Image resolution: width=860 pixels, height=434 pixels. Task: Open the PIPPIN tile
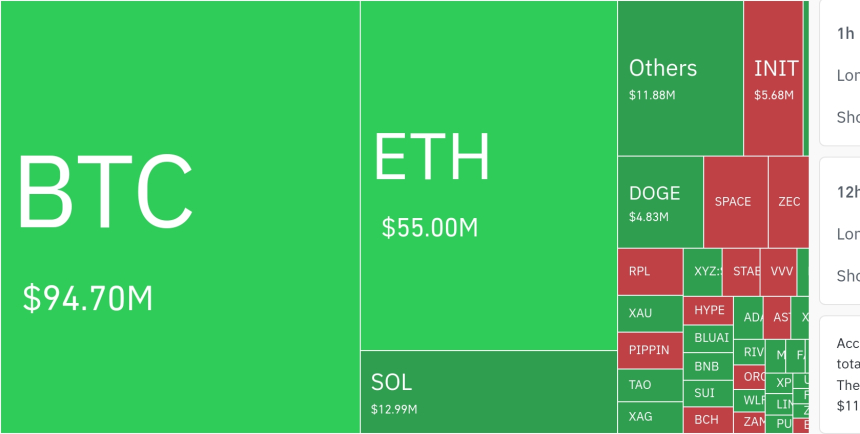click(649, 350)
